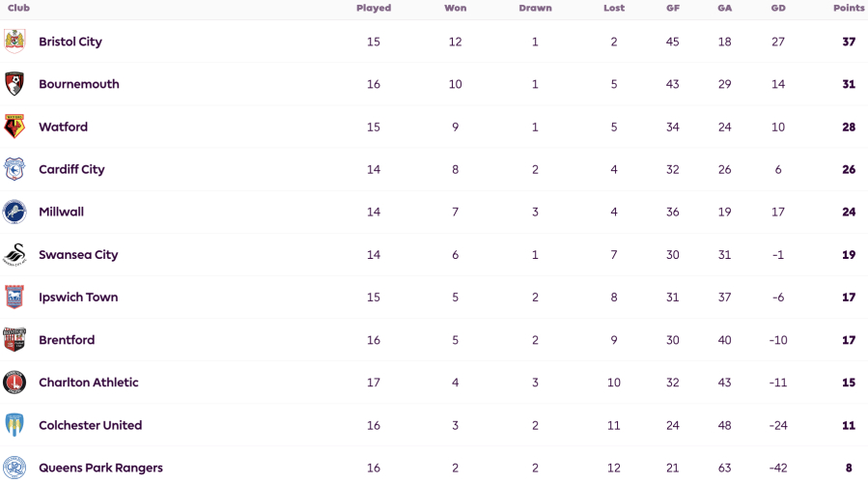Viewport: 868px width, 483px height.
Task: Click the Watford club crest
Action: pos(14,127)
